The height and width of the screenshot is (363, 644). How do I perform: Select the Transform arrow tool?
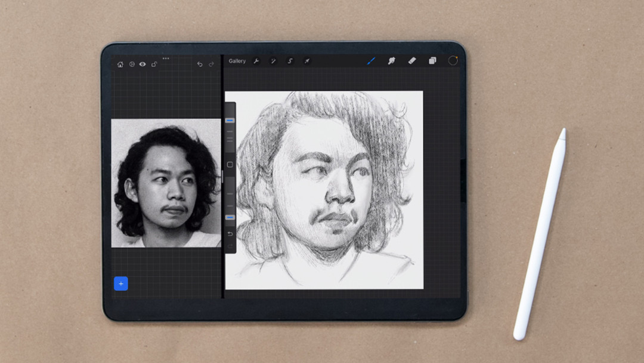pyautogui.click(x=306, y=60)
